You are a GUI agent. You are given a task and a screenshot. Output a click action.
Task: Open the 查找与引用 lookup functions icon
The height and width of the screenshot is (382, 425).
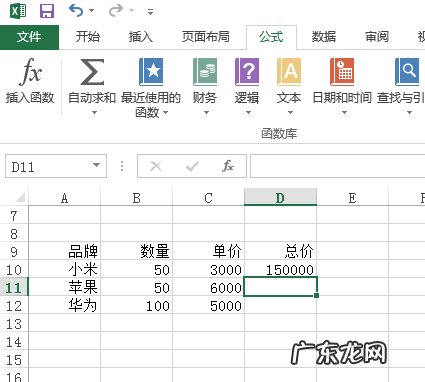(x=407, y=71)
